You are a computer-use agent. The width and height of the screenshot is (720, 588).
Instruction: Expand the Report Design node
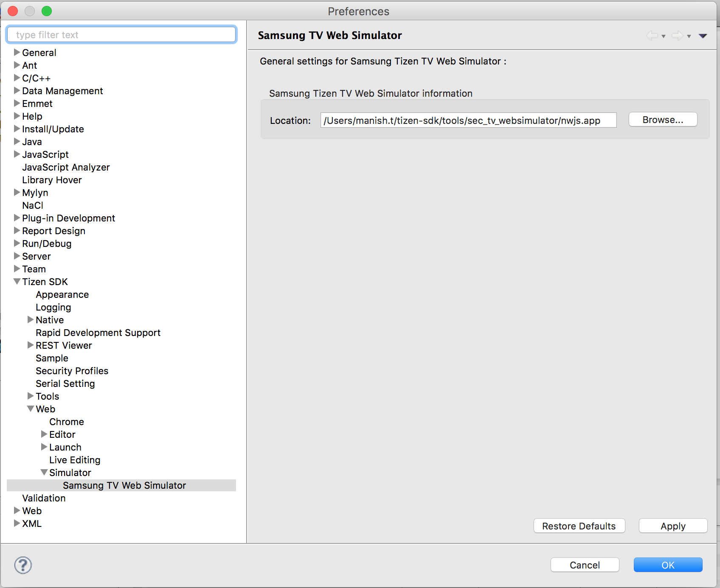click(x=17, y=230)
